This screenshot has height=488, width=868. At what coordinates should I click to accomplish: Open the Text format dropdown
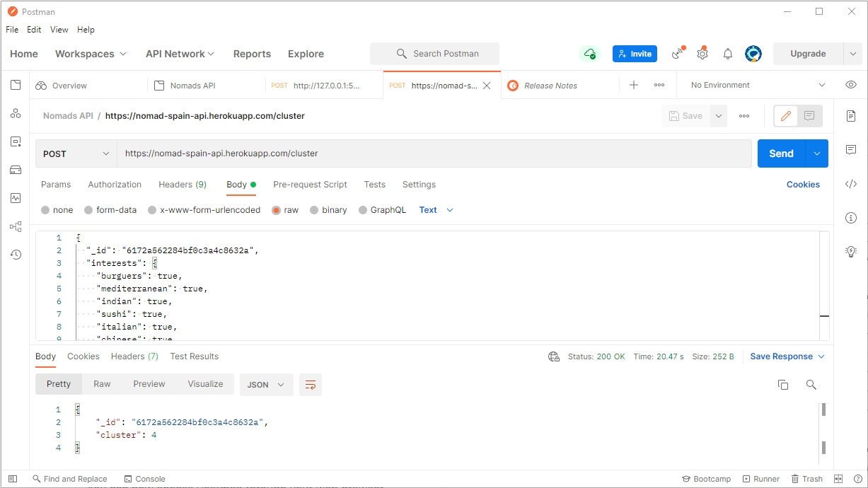tap(436, 210)
